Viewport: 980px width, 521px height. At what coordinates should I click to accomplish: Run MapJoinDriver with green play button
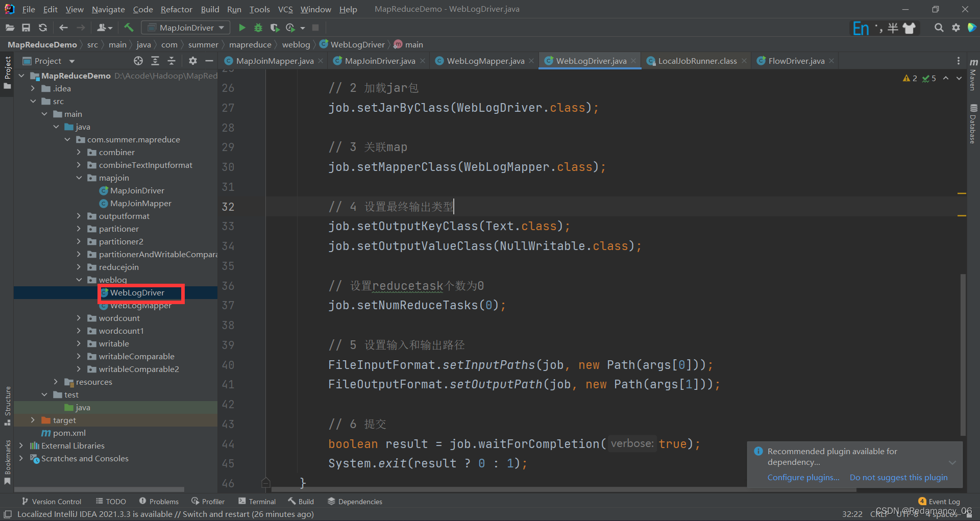[242, 28]
